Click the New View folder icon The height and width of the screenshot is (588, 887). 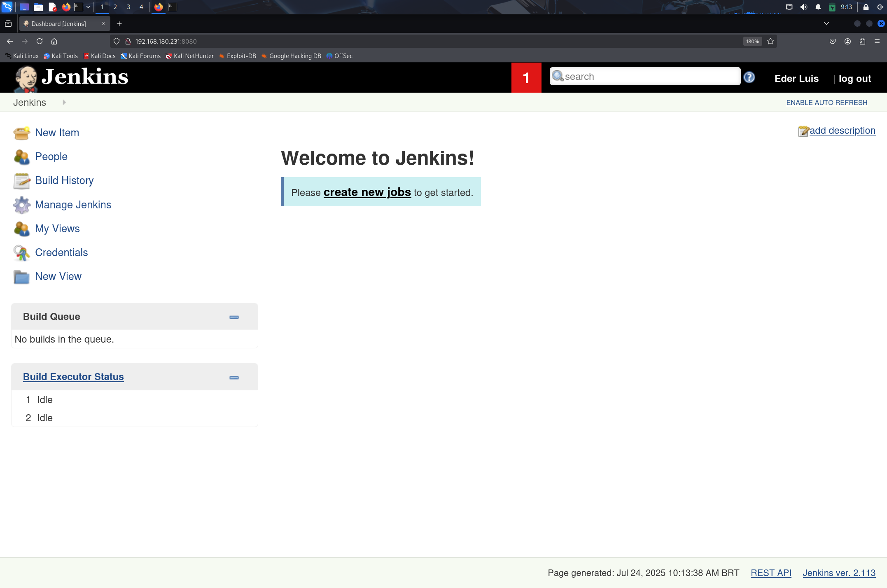[x=21, y=277]
